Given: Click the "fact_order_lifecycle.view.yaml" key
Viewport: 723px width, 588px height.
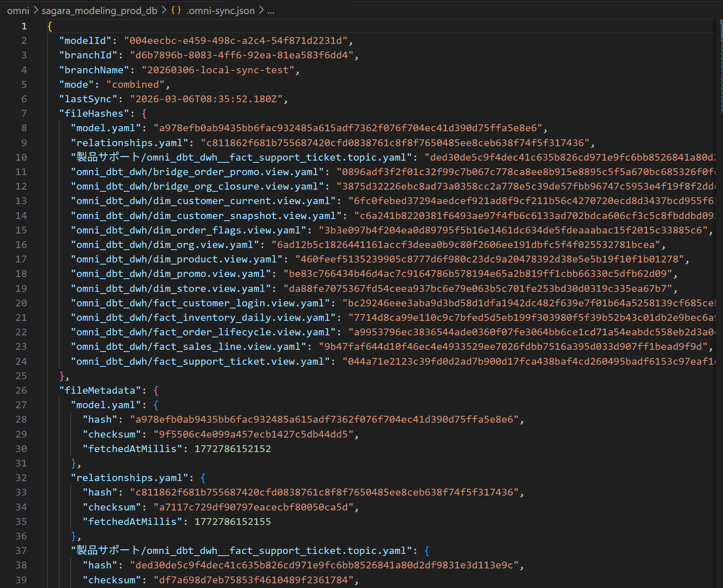Looking at the screenshot, I should (203, 332).
